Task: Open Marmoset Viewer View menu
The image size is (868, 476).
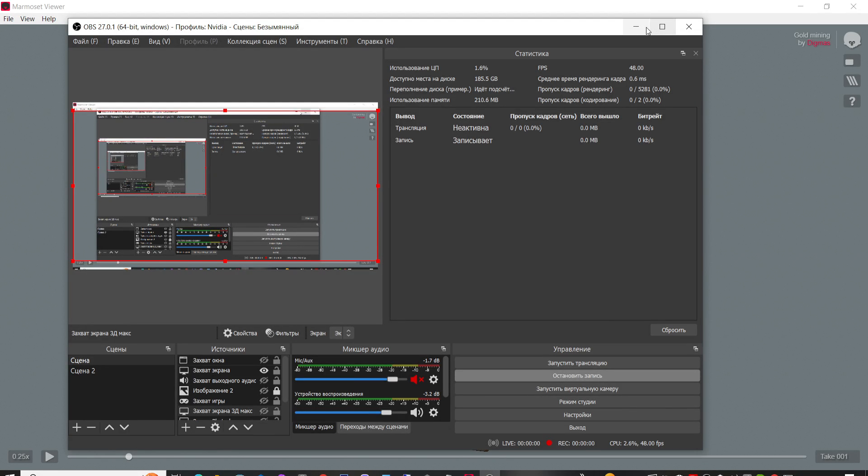Action: point(27,19)
